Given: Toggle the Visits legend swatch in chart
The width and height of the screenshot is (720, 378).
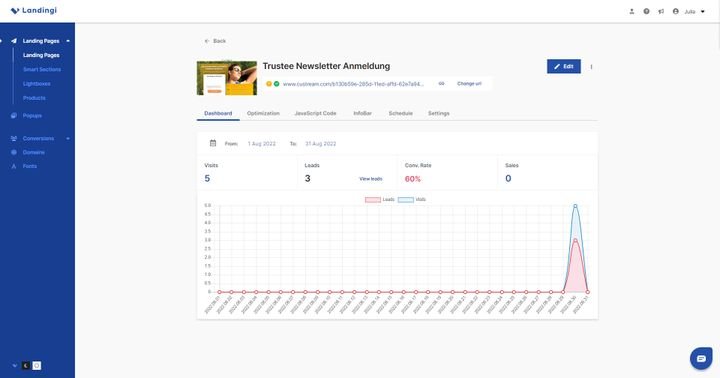Looking at the screenshot, I should tap(405, 199).
